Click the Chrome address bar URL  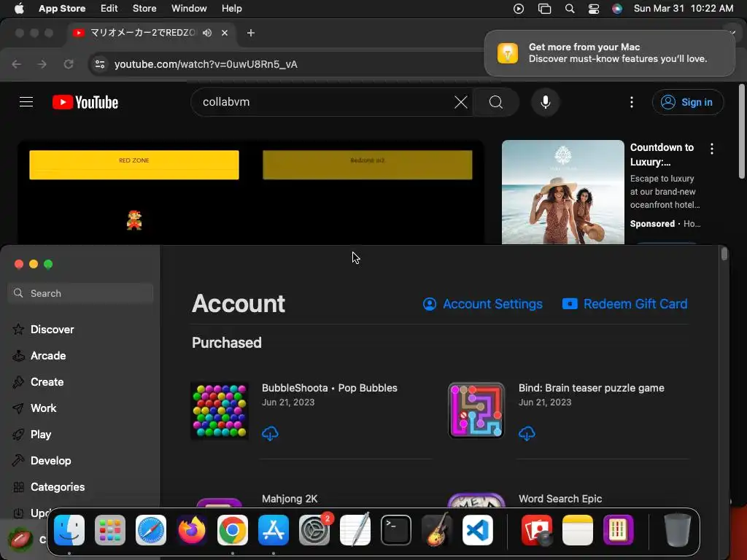(206, 64)
